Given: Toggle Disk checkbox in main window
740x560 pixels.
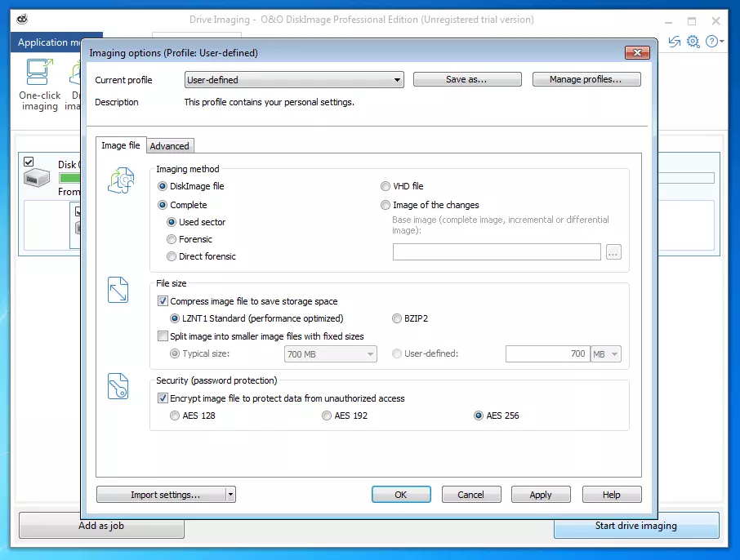Looking at the screenshot, I should (x=29, y=162).
